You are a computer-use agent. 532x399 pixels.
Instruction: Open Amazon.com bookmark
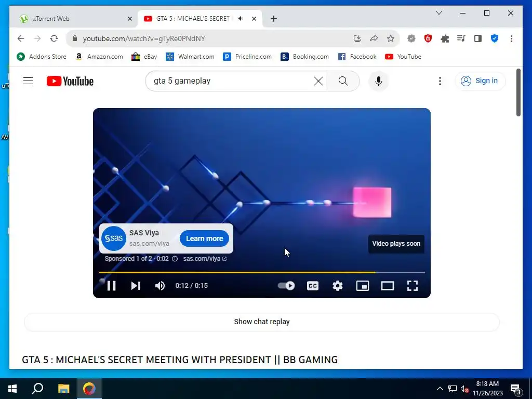(x=99, y=57)
